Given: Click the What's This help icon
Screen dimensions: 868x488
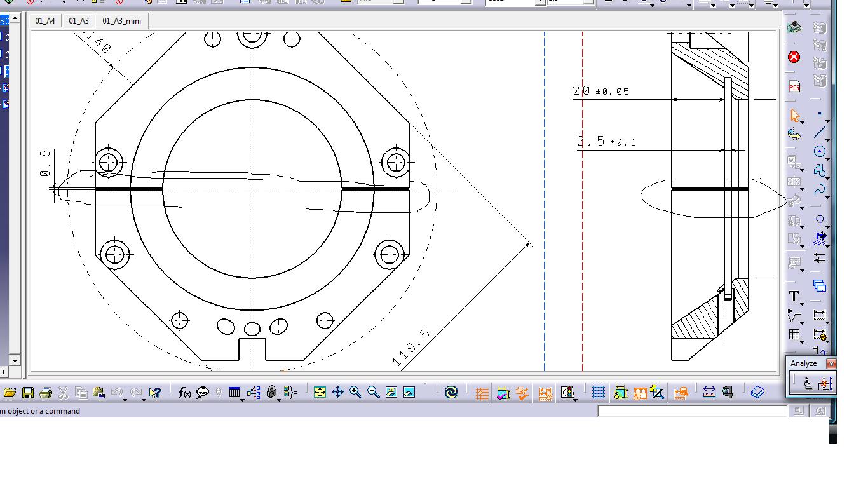Looking at the screenshot, I should (155, 393).
